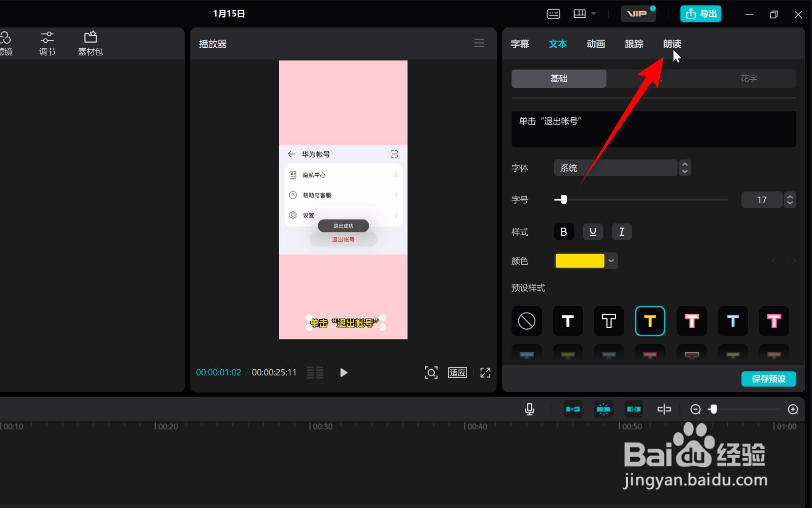This screenshot has height=508, width=812.
Task: Select the caption text in preview
Action: [x=345, y=323]
